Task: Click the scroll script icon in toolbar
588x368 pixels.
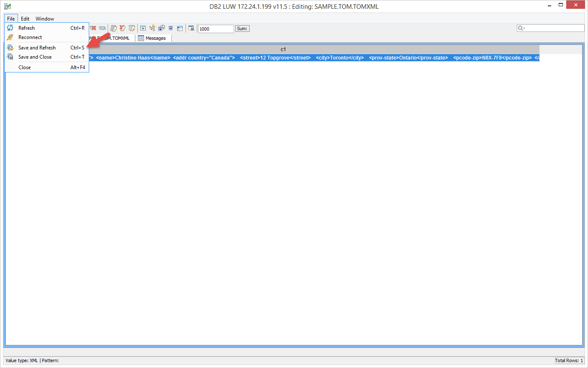Action: [x=113, y=28]
